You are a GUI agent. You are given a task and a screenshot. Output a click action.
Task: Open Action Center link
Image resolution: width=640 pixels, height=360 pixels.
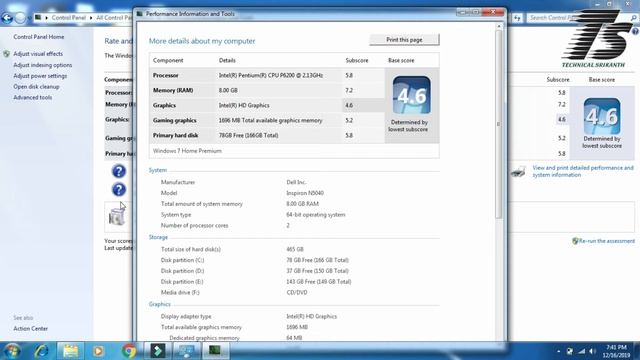coord(31,329)
